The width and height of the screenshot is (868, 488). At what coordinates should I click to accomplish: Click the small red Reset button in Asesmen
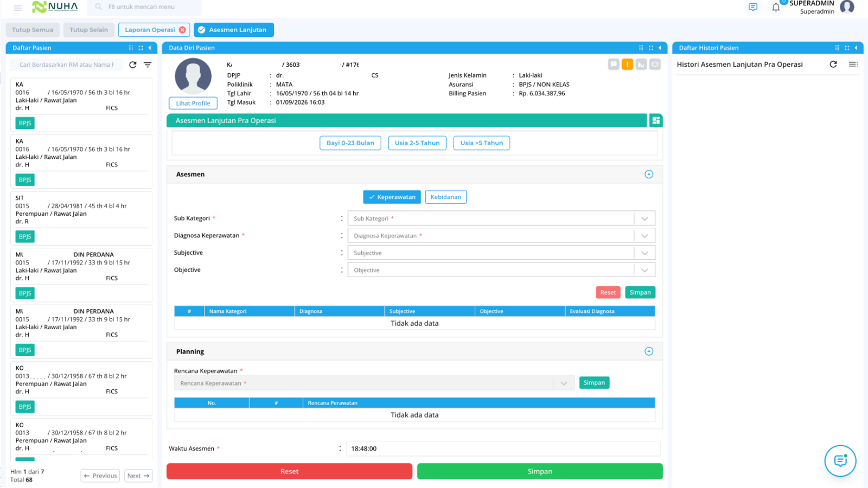pos(608,292)
